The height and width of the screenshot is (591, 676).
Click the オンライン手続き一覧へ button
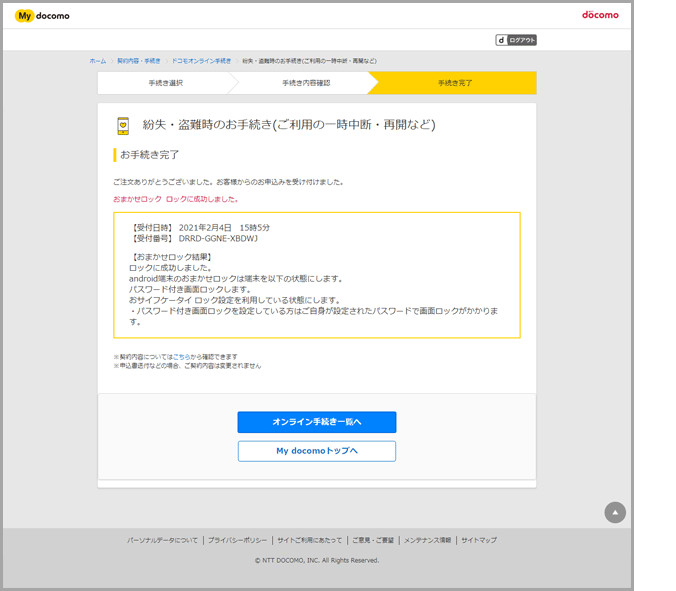[317, 422]
